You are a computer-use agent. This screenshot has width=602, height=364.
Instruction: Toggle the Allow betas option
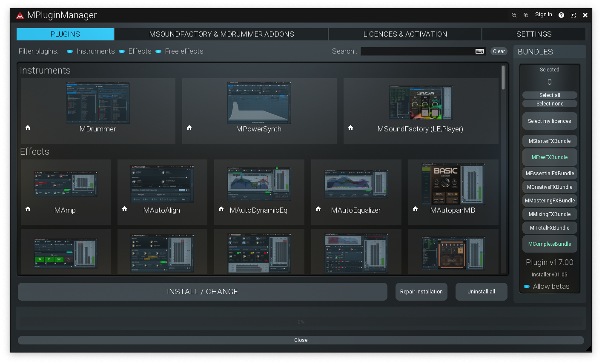527,287
